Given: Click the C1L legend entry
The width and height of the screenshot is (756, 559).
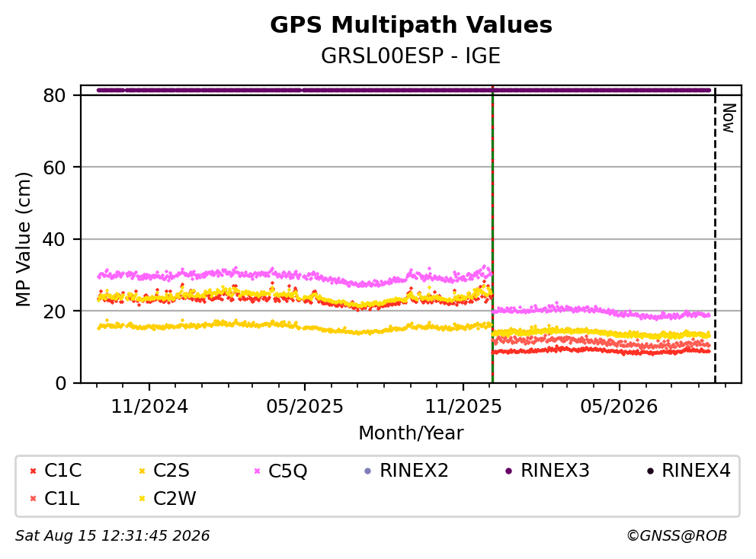Looking at the screenshot, I should 54,498.
